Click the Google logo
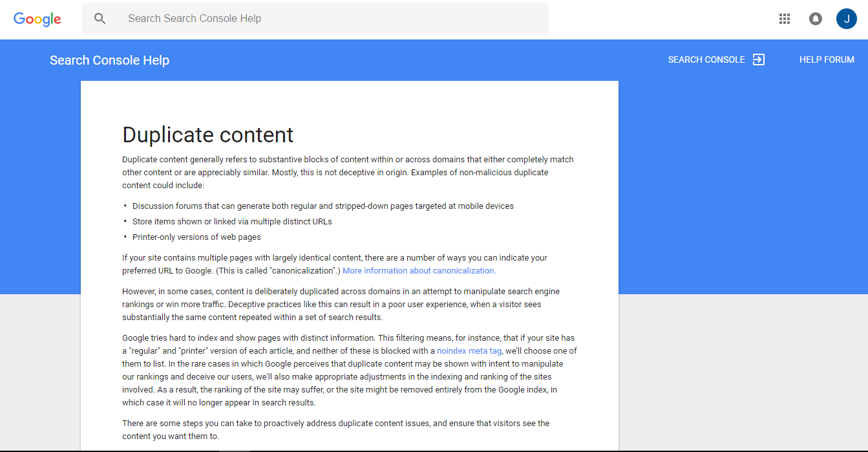This screenshot has height=452, width=868. [x=37, y=19]
